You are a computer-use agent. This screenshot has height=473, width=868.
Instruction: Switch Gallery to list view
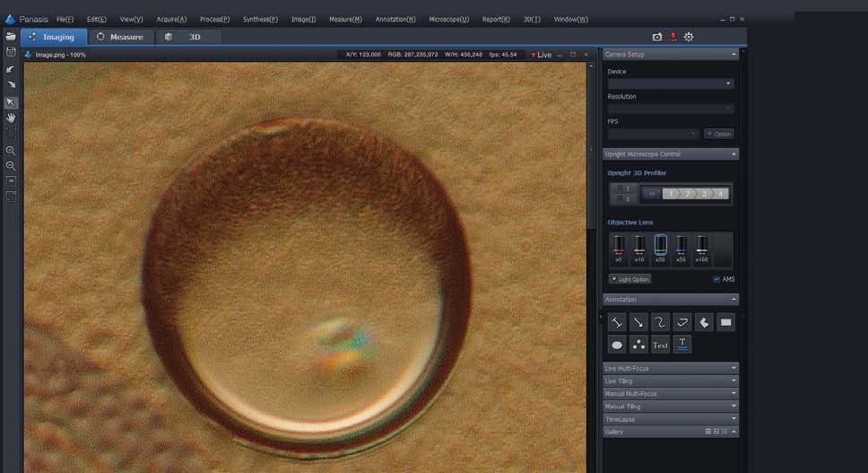[708, 432]
